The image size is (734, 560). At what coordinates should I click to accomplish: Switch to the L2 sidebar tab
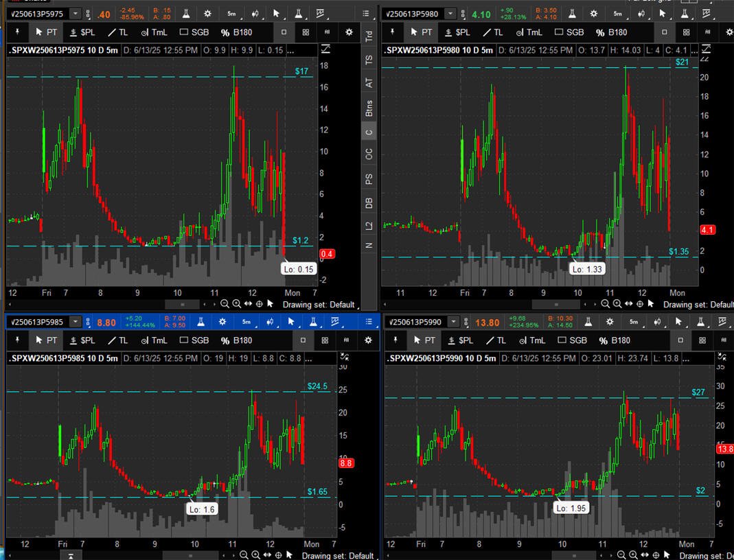pos(369,226)
